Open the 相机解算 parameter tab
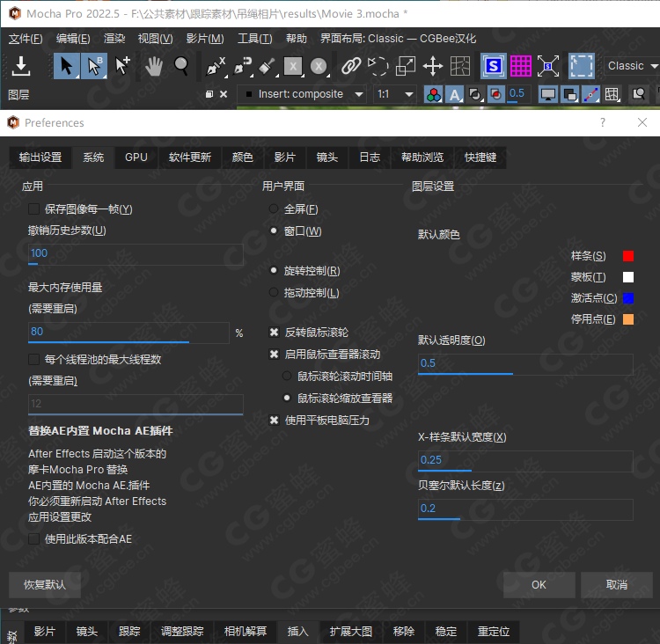This screenshot has height=644, width=660. coord(246,632)
